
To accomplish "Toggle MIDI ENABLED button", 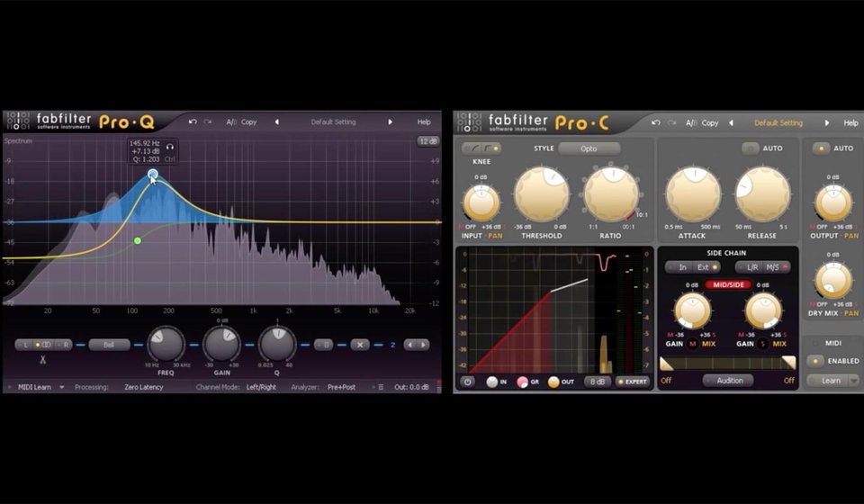I will (815, 361).
